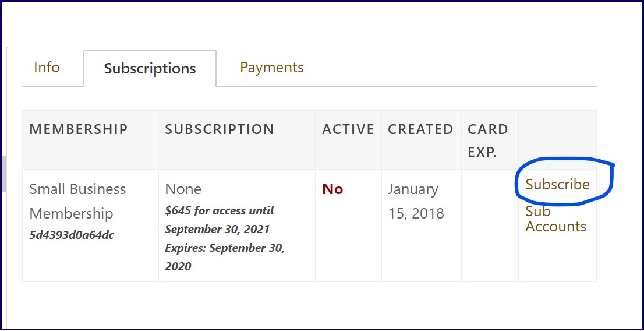Click the Membership column header
Viewport: 644px width, 331px height.
pos(79,129)
